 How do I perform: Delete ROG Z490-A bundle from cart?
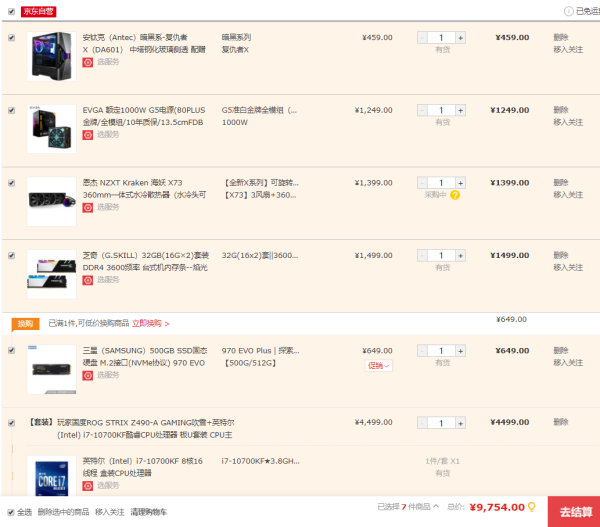[561, 422]
